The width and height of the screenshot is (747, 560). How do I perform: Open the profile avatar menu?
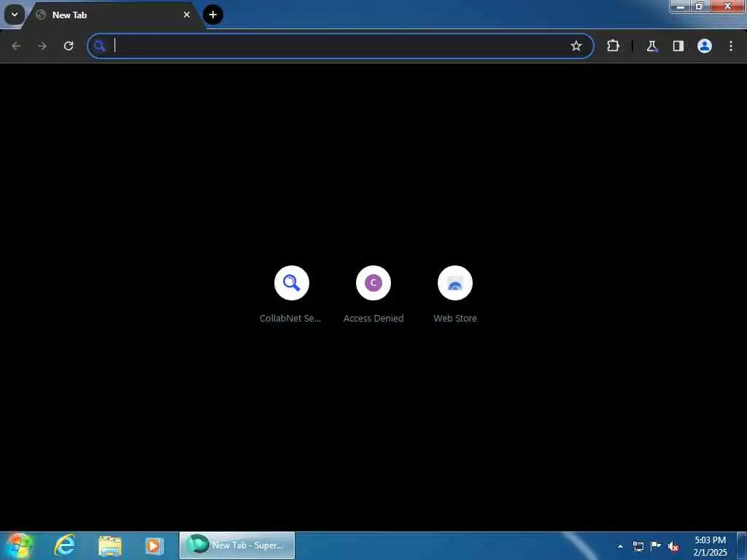coord(705,46)
